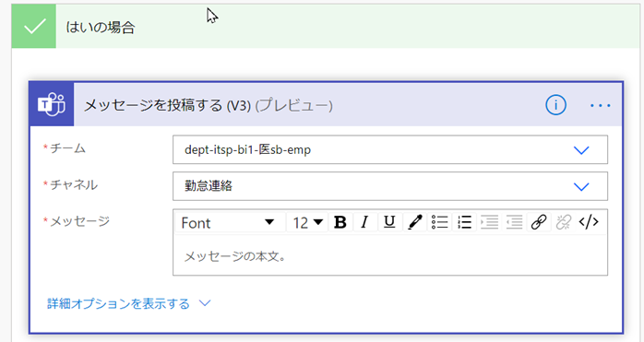
Task: Toggle bold formatting
Action: point(340,222)
